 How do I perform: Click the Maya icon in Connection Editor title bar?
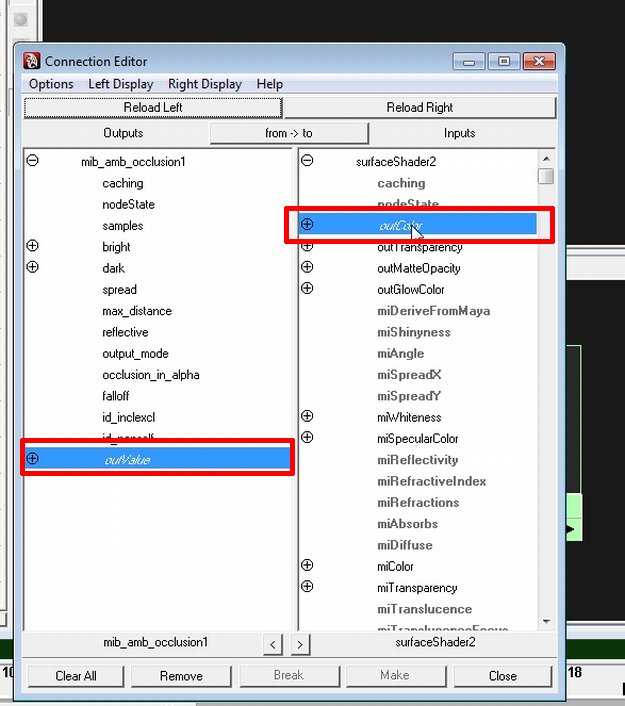[32, 61]
